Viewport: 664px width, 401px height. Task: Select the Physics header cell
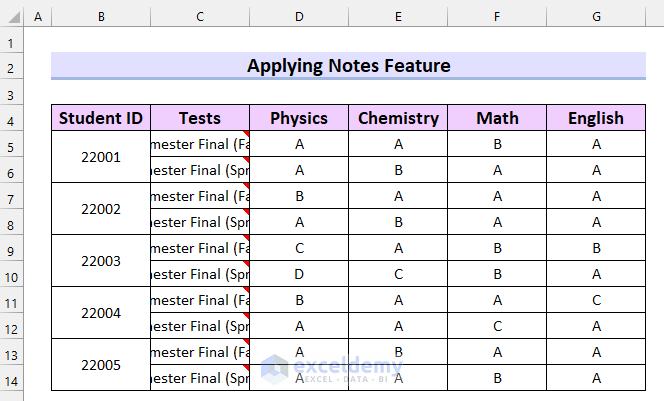[299, 118]
